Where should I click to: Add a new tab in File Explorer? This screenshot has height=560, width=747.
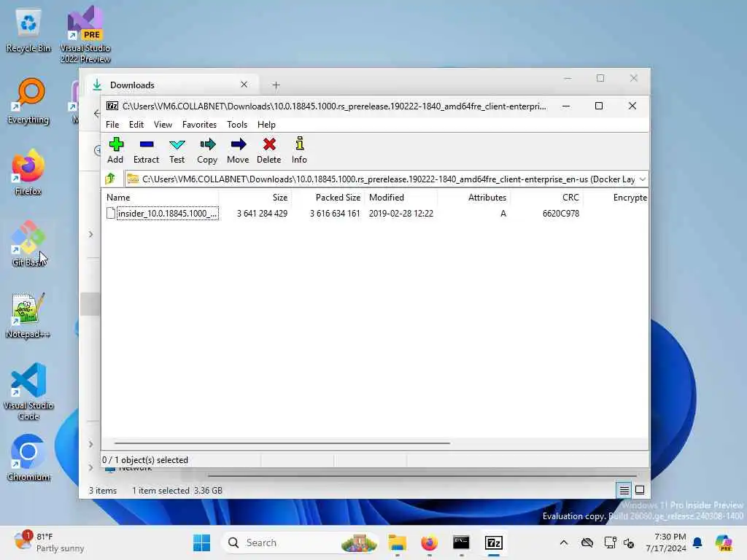(276, 85)
